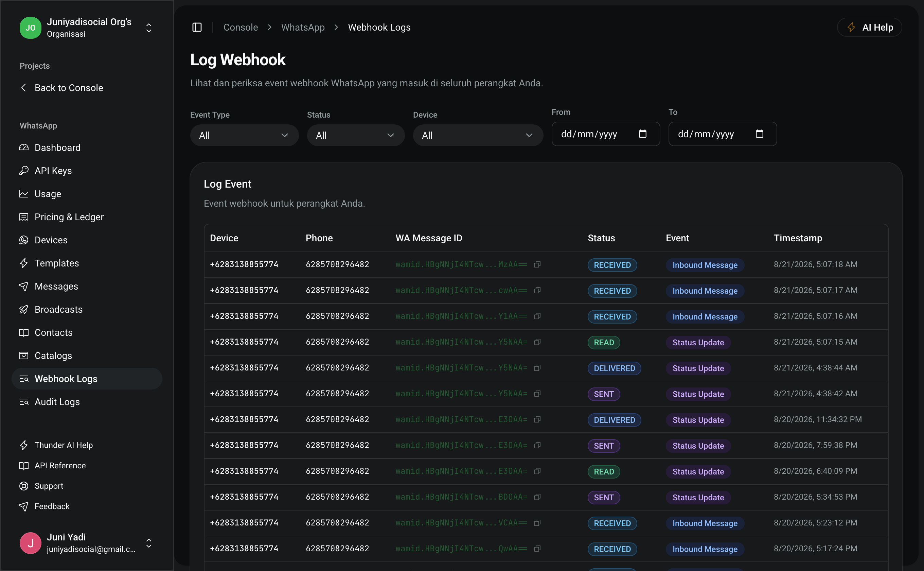The image size is (924, 571).
Task: Click the API Keys key icon
Action: coord(24,171)
